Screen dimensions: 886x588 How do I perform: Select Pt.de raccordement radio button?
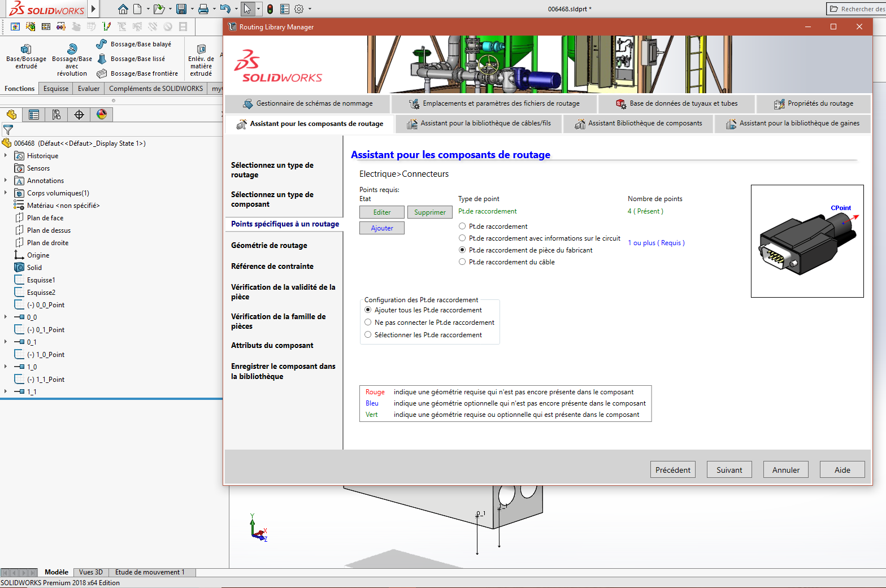462,226
